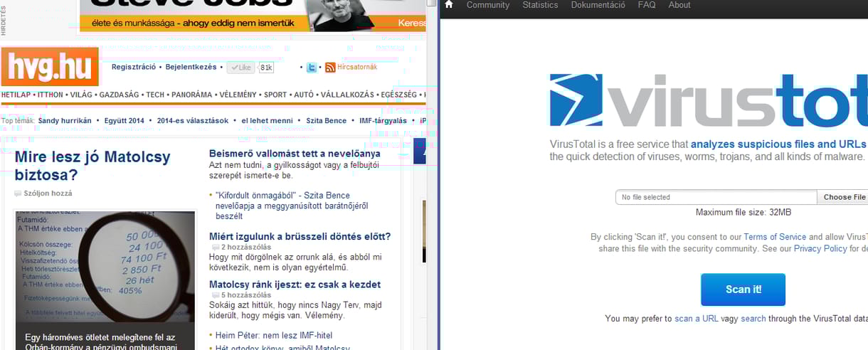This screenshot has width=868, height=350.
Task: Open the FAQ page on VirusTotal
Action: coord(647,5)
